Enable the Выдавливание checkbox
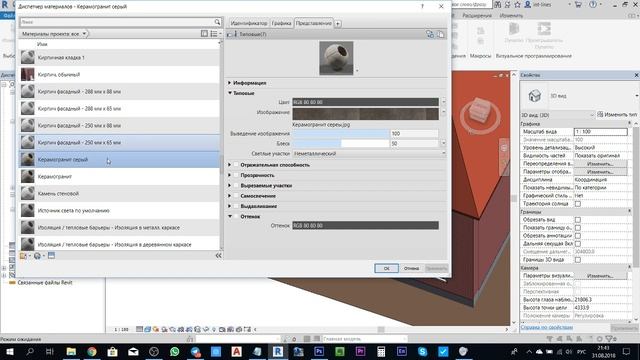 coord(236,206)
